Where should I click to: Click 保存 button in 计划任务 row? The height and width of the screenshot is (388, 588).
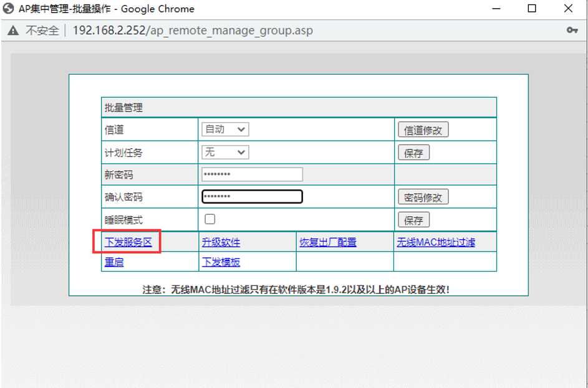[x=413, y=153]
